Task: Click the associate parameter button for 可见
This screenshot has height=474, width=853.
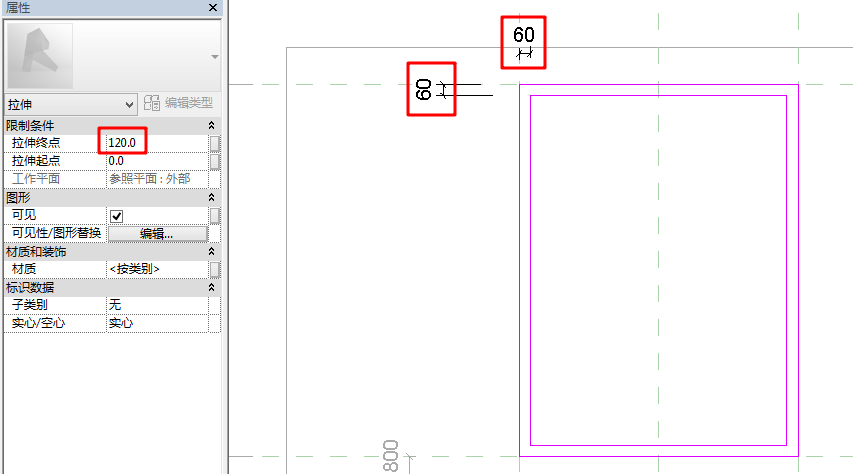Action: (215, 216)
